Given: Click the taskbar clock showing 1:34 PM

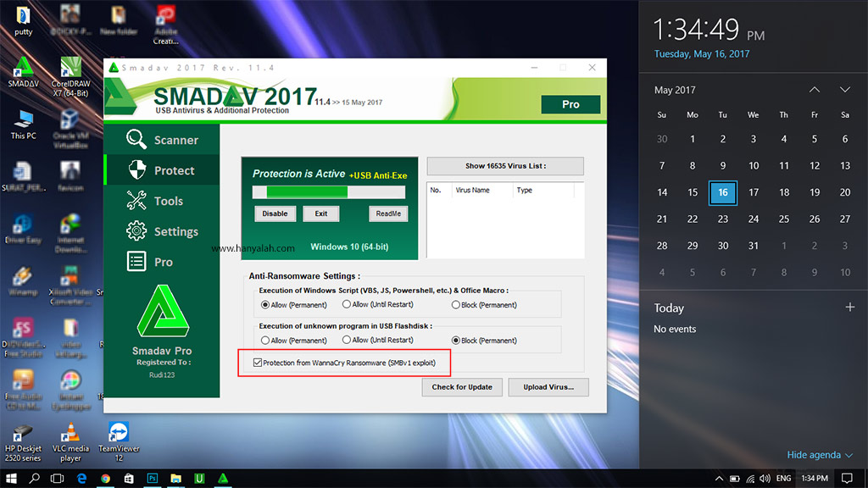Looking at the screenshot, I should tap(815, 479).
